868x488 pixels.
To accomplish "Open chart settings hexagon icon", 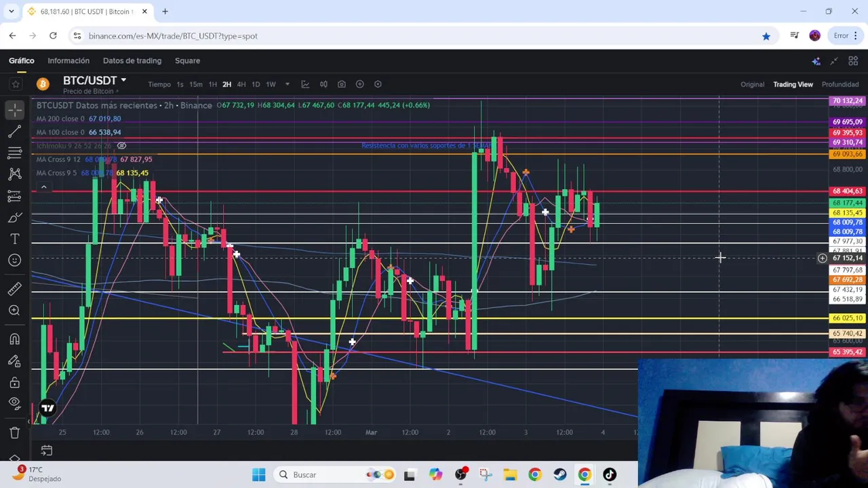I will pos(378,84).
